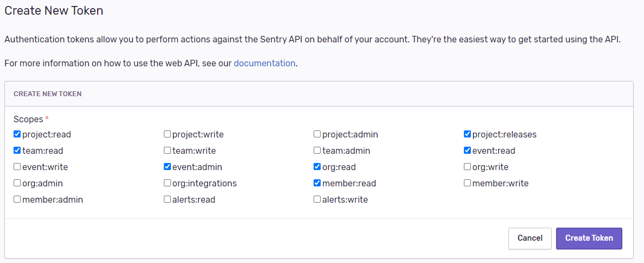Viewport: 644px width, 263px height.
Task: Uncheck the event:read scope
Action: (468, 151)
